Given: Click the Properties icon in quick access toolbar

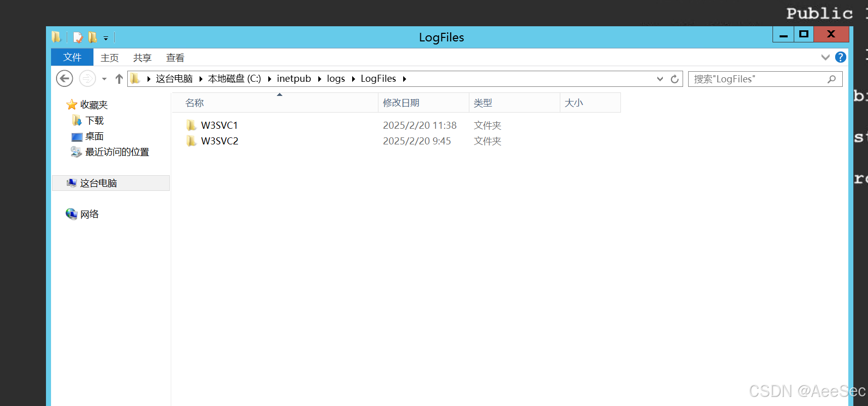Looking at the screenshot, I should tap(78, 37).
